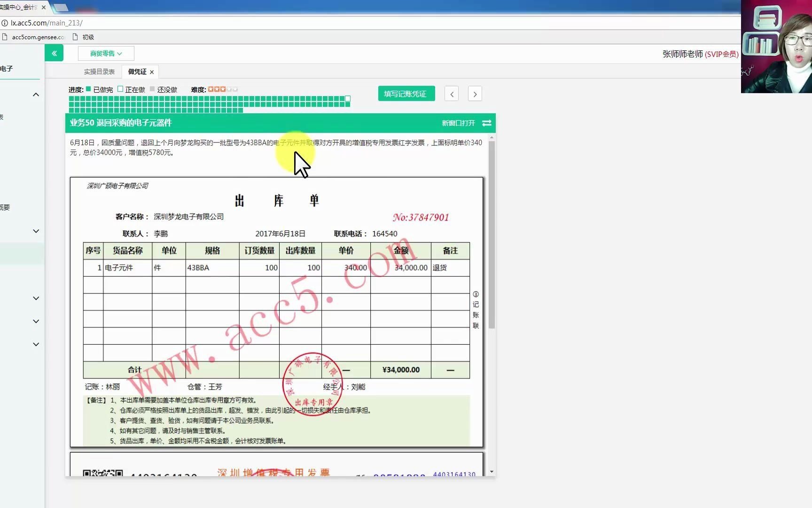Go to previous business with the ‹ arrow

[451, 94]
